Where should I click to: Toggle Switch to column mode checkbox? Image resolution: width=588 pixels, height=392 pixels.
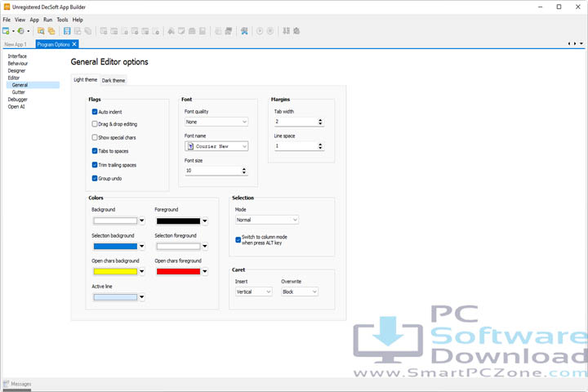pos(238,240)
